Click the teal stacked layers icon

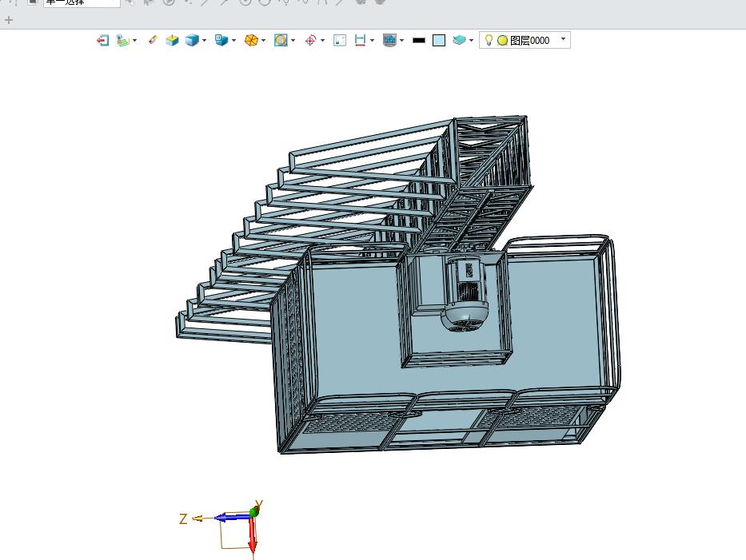point(459,41)
